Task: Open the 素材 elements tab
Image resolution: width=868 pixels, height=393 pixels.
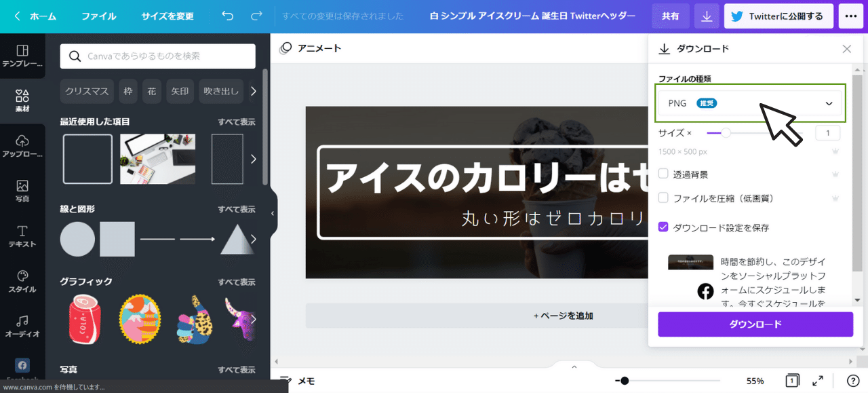Action: click(22, 100)
